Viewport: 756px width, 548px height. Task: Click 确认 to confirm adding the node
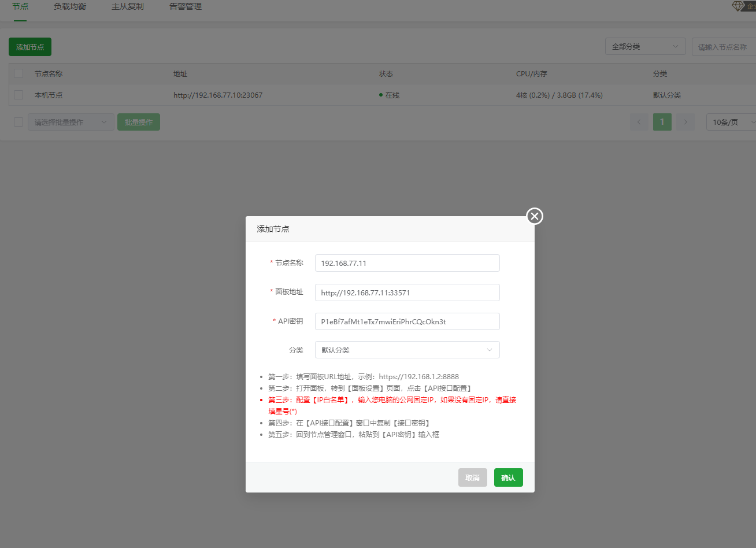point(508,477)
